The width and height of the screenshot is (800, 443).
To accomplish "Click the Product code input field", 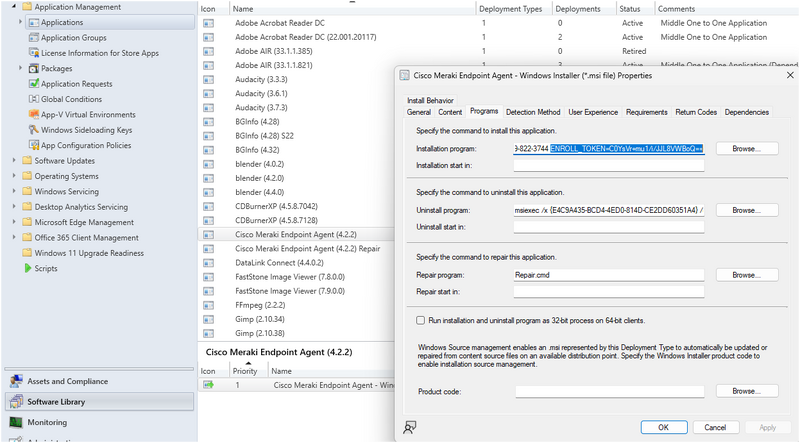I will tap(610, 391).
